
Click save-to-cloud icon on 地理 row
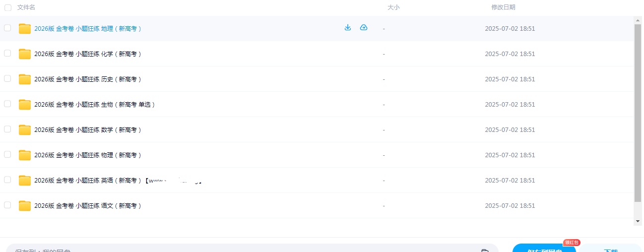[364, 28]
